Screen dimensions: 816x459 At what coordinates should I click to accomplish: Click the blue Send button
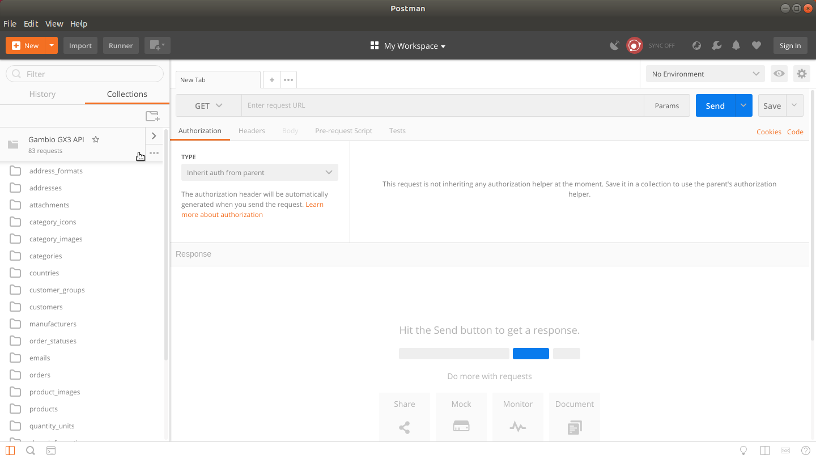714,106
